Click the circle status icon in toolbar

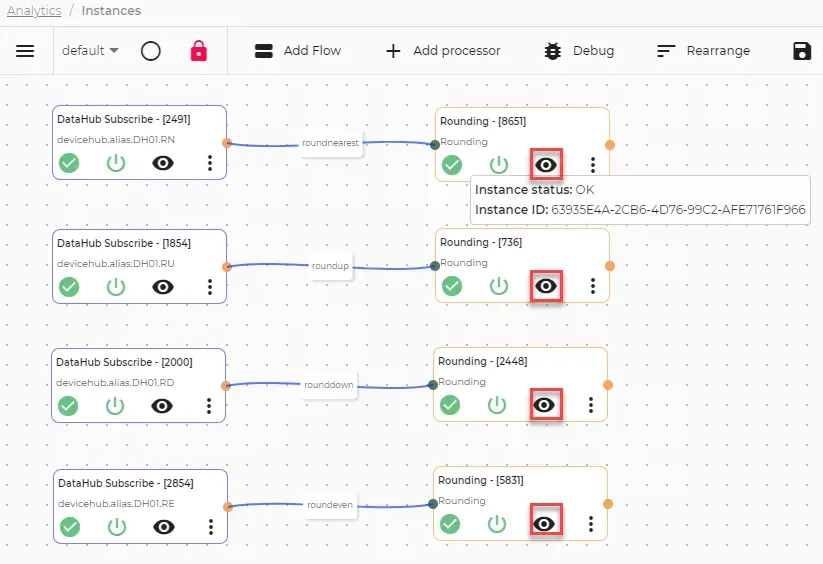[x=151, y=51]
